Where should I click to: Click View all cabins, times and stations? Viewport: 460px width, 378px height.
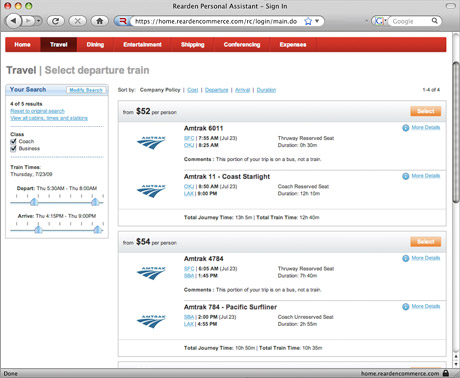click(x=49, y=118)
